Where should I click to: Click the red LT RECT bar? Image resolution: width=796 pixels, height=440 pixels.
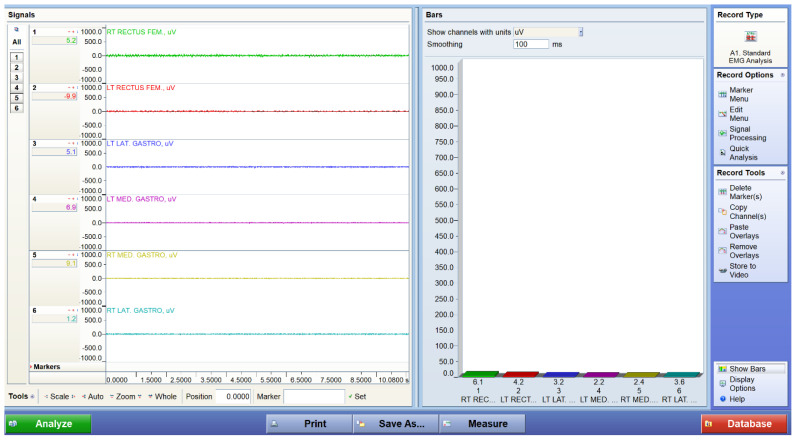[x=520, y=374]
